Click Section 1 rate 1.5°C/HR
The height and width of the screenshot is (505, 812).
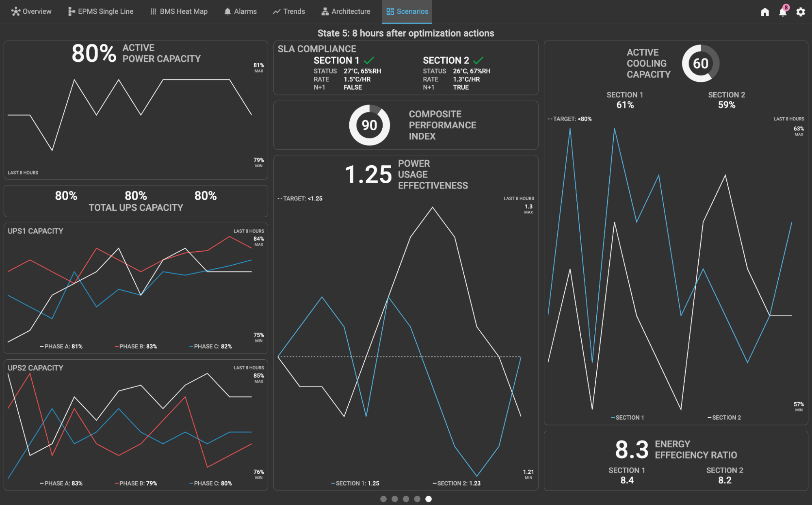coord(357,79)
